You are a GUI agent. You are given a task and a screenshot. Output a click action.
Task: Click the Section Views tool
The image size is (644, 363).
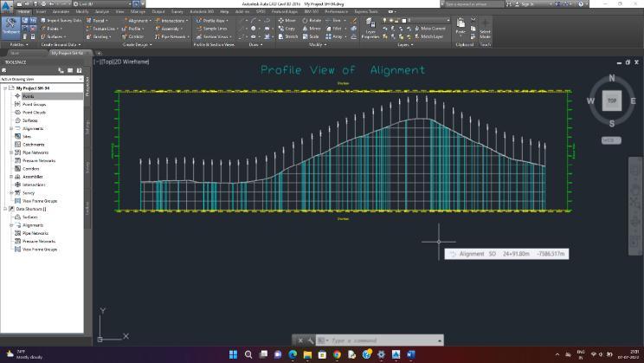[x=214, y=36]
